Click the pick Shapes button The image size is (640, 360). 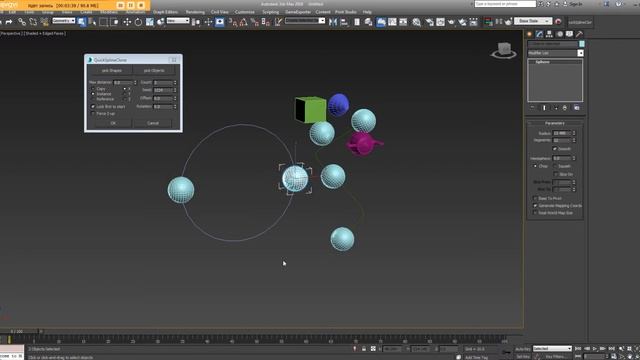pos(112,71)
